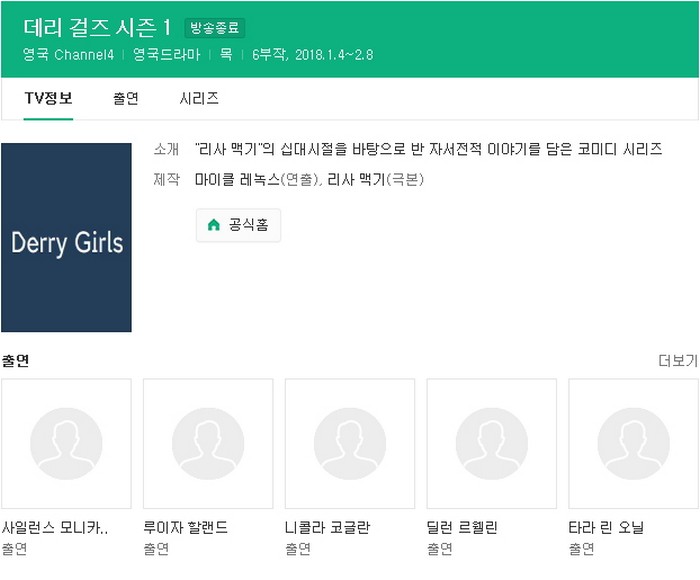Open the 출연 tab
The height and width of the screenshot is (580, 700).
126,99
